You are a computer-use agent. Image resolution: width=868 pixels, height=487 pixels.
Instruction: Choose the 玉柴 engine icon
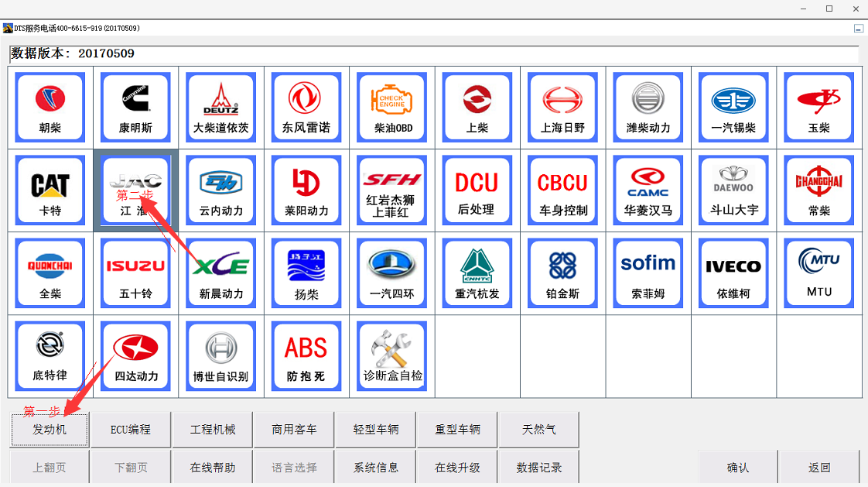[x=819, y=108]
